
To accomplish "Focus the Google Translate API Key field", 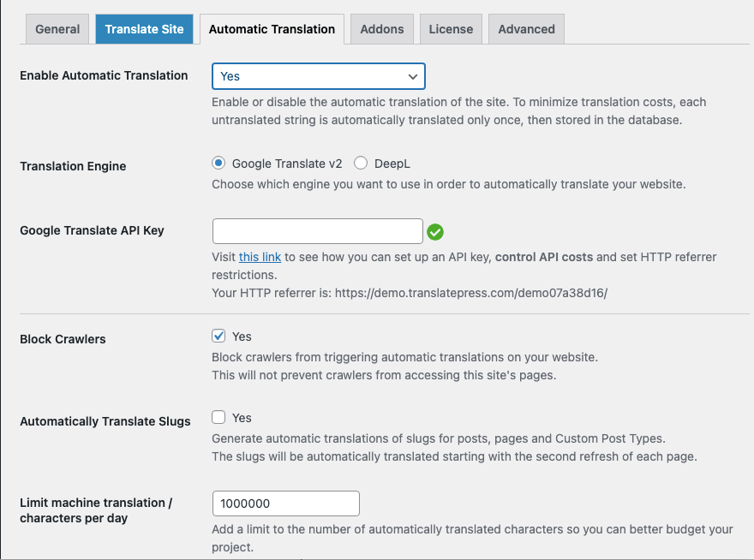I will [x=317, y=231].
